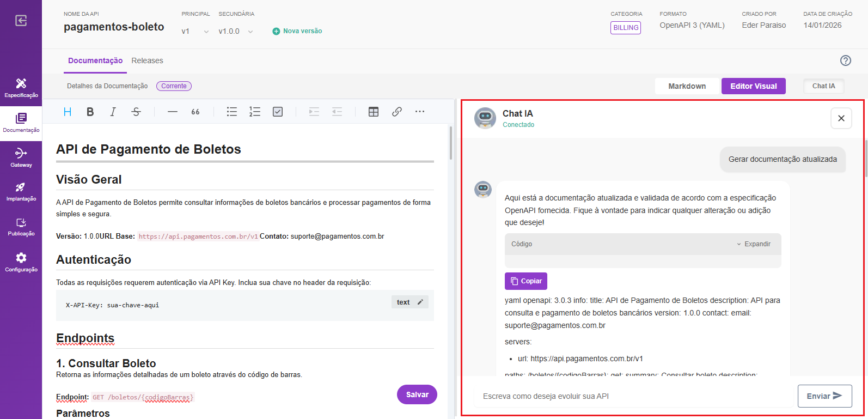
Task: Click the Heading format icon
Action: click(68, 112)
